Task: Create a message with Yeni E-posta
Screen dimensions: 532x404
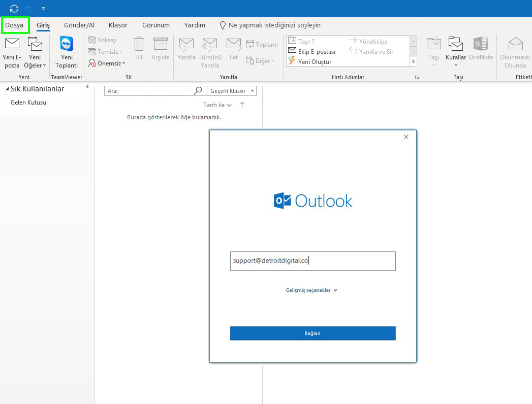Action: point(12,51)
